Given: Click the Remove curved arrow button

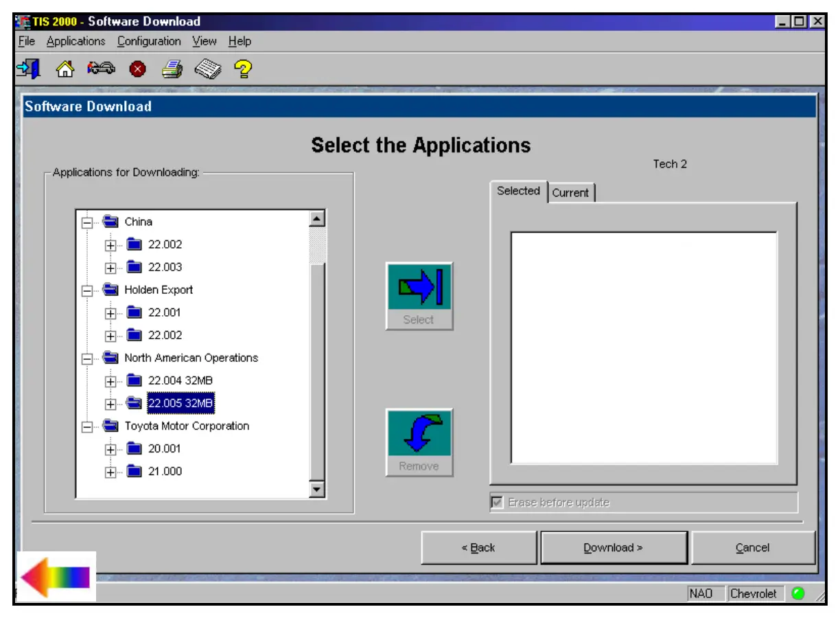Looking at the screenshot, I should tap(419, 442).
